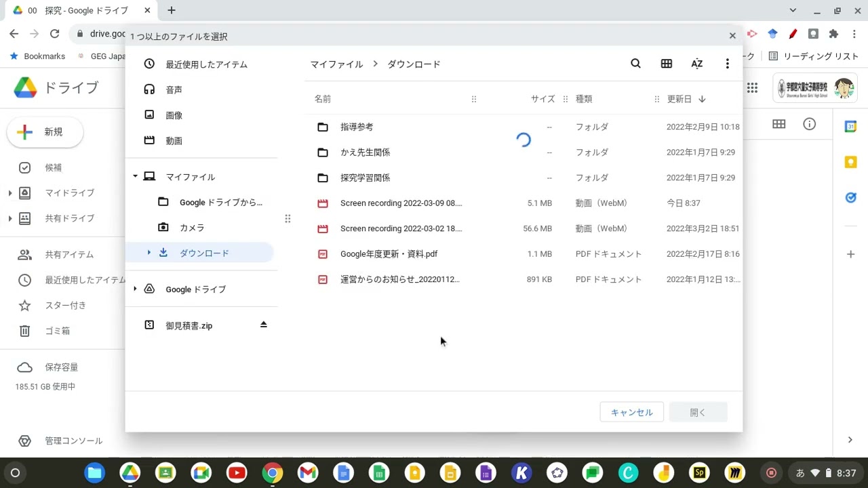Screen dimensions: 868x488
Task: Open the Files app from shelf
Action: (94, 473)
